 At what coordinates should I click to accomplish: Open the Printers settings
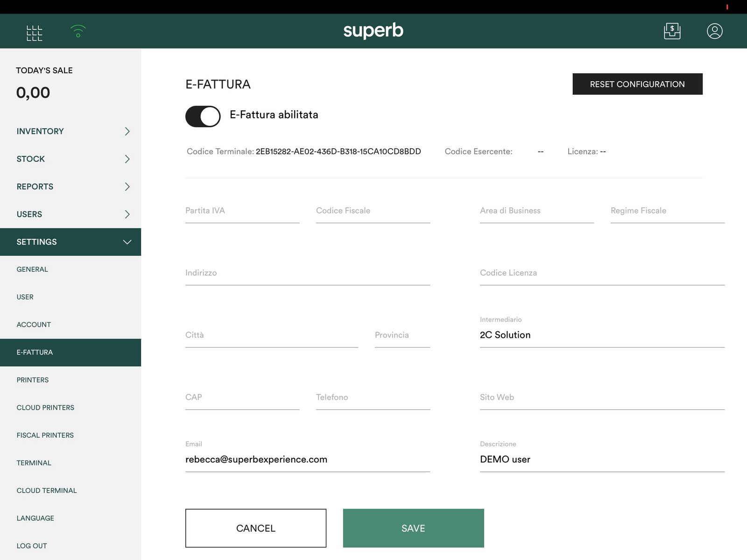(x=70, y=380)
